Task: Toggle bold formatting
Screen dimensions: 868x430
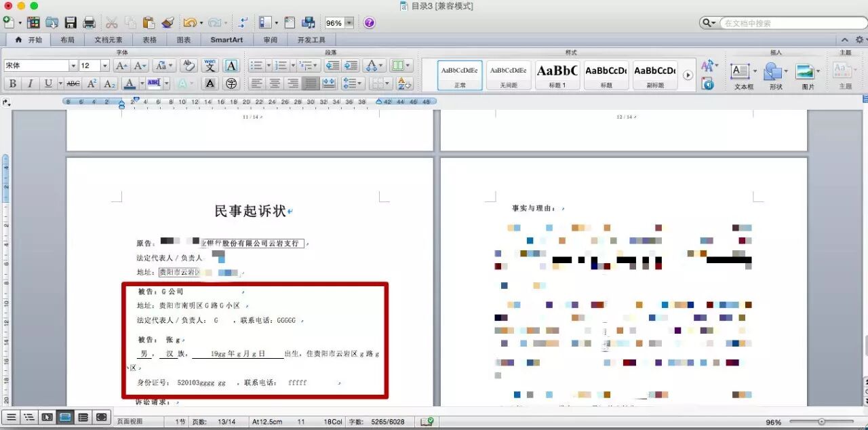Action: point(12,83)
